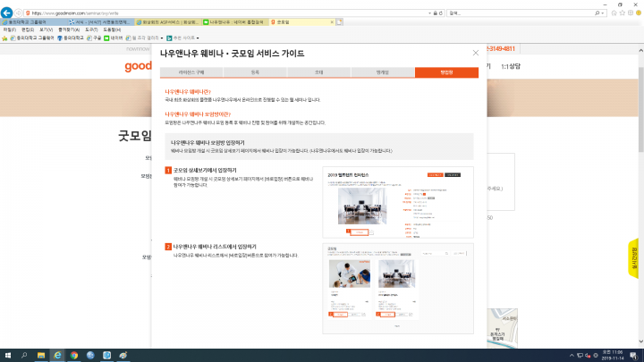Select the orange highlighted guide tab

click(x=446, y=72)
